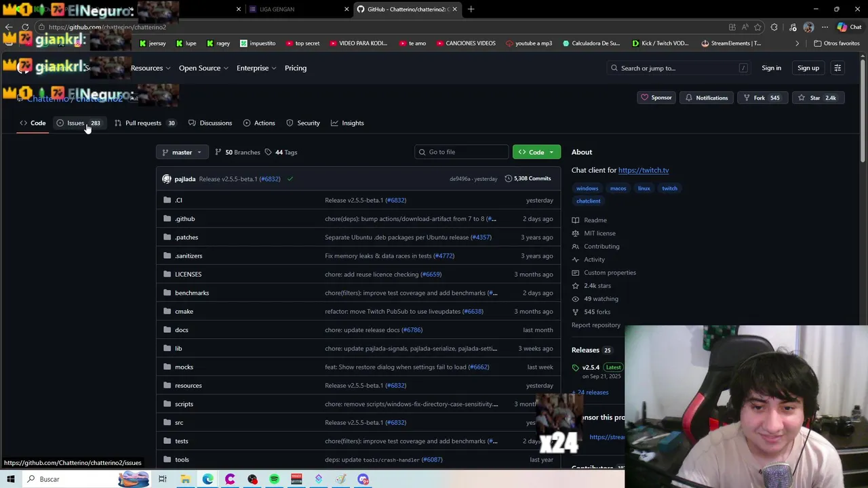Click the Sign up button

click(x=808, y=68)
